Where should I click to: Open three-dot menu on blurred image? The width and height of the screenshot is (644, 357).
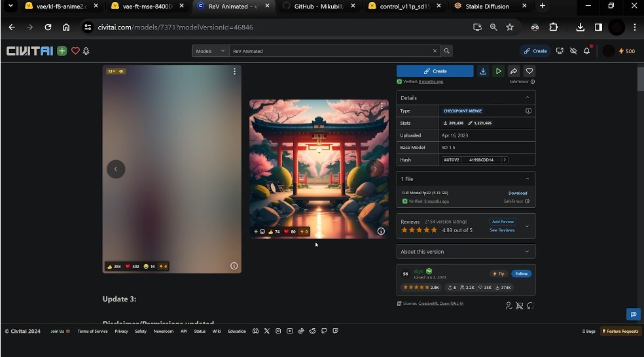[234, 71]
